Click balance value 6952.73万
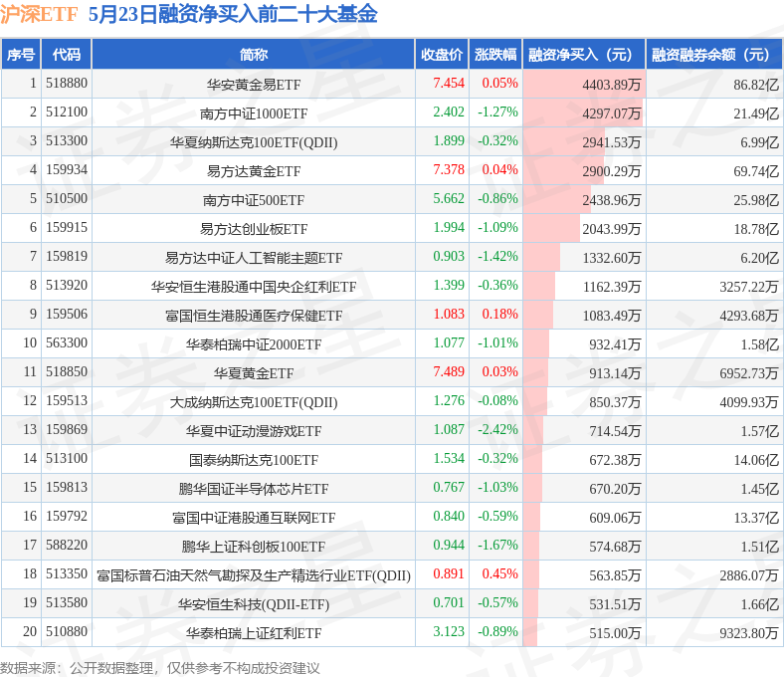Screen dimensions: 784x677 tap(748, 373)
